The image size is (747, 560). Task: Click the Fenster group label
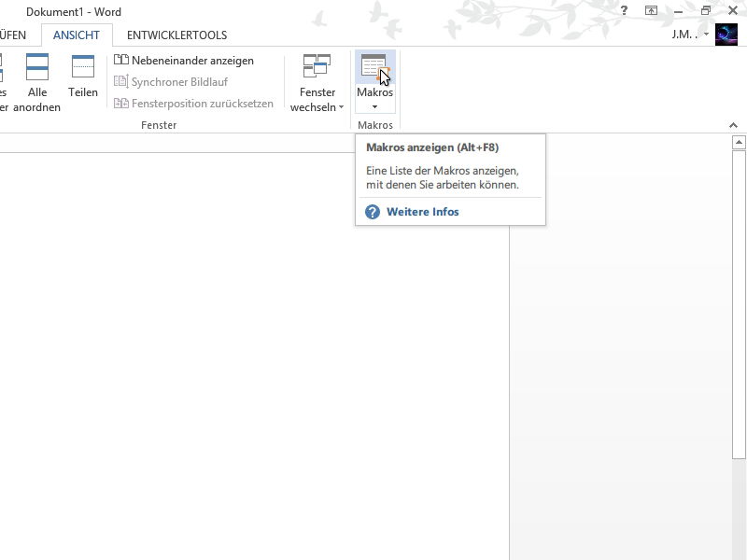pyautogui.click(x=159, y=125)
